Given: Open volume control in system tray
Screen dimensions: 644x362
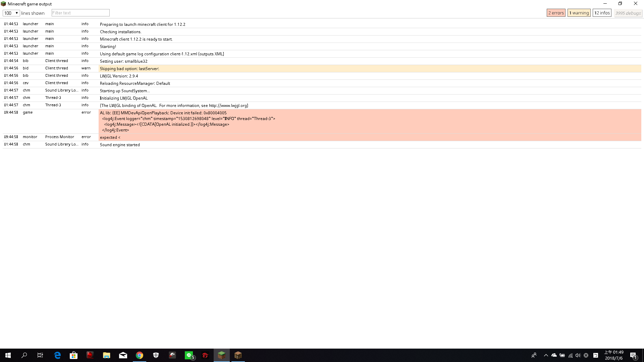Looking at the screenshot, I should click(x=578, y=355).
